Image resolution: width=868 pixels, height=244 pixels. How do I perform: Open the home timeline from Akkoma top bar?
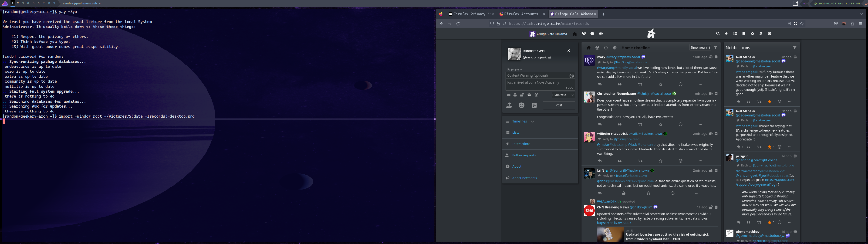point(575,34)
